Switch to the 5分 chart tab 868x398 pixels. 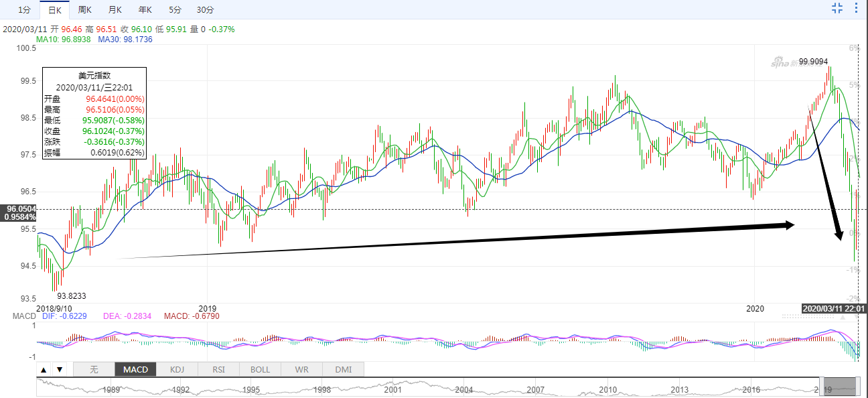coord(175,9)
